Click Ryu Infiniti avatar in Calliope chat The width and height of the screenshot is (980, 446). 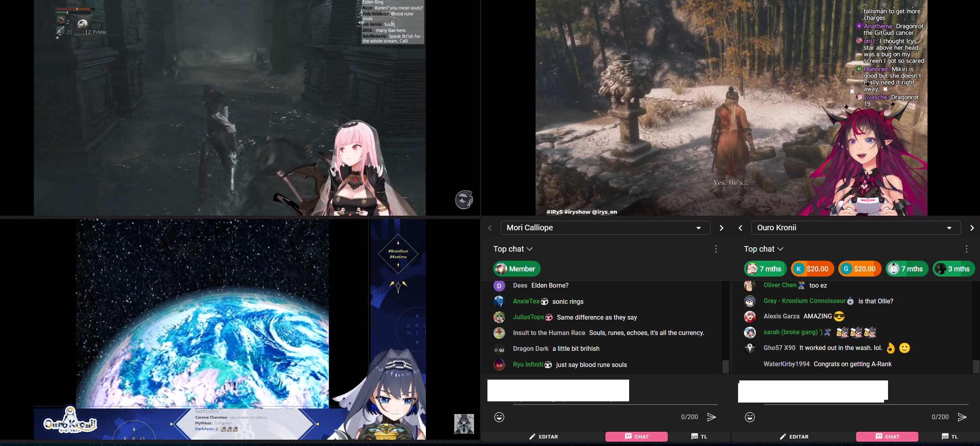499,365
